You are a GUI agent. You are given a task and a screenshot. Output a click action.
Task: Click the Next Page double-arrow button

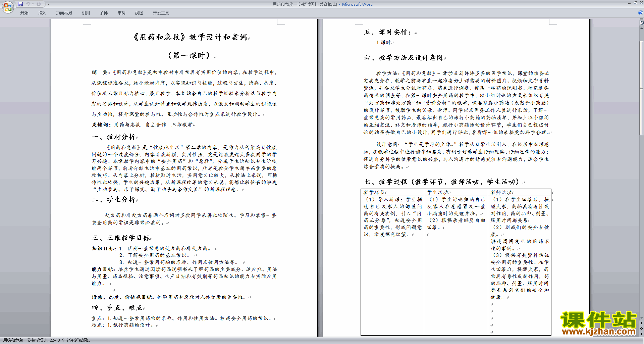[x=641, y=334]
